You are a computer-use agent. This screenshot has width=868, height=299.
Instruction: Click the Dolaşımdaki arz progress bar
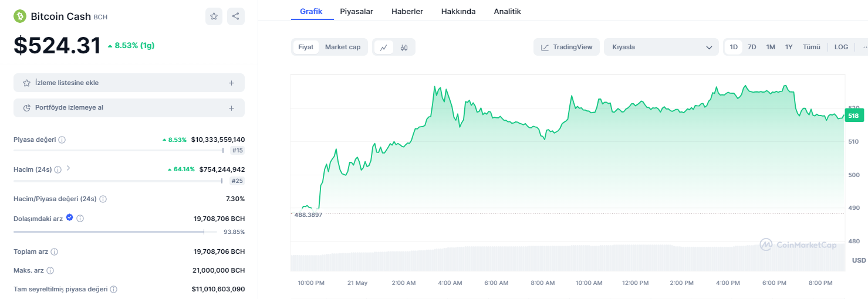click(x=109, y=232)
